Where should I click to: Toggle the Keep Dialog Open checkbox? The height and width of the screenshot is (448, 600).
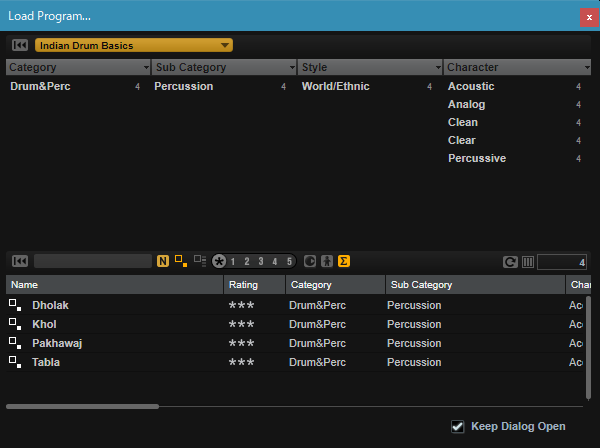click(x=458, y=426)
